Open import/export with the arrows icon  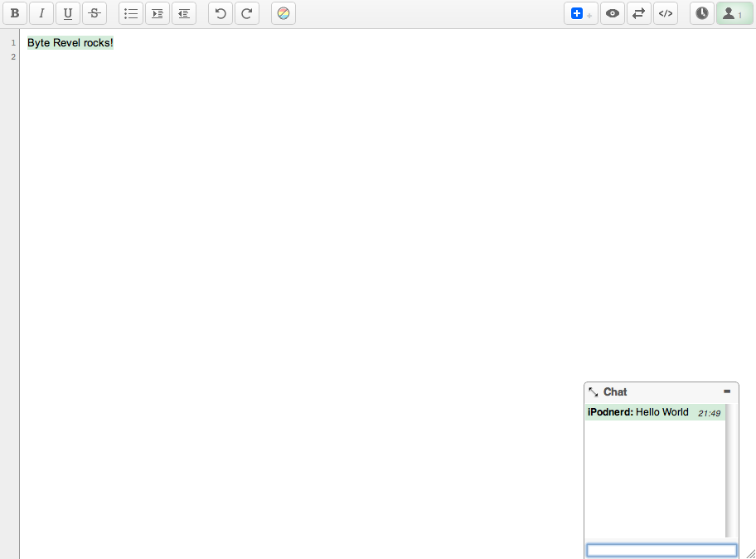click(x=639, y=13)
